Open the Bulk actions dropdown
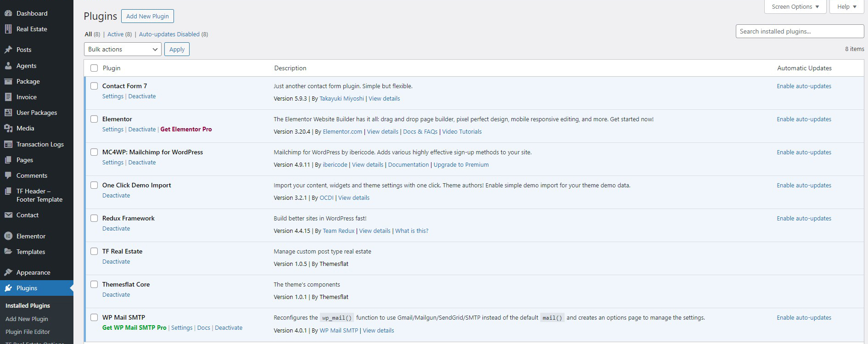This screenshot has width=868, height=344. (123, 49)
